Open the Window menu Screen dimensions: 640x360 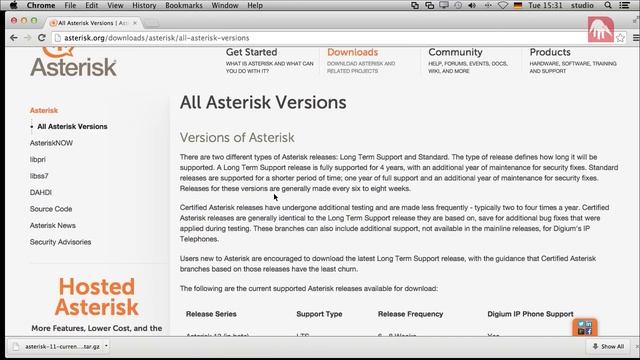(x=225, y=5)
